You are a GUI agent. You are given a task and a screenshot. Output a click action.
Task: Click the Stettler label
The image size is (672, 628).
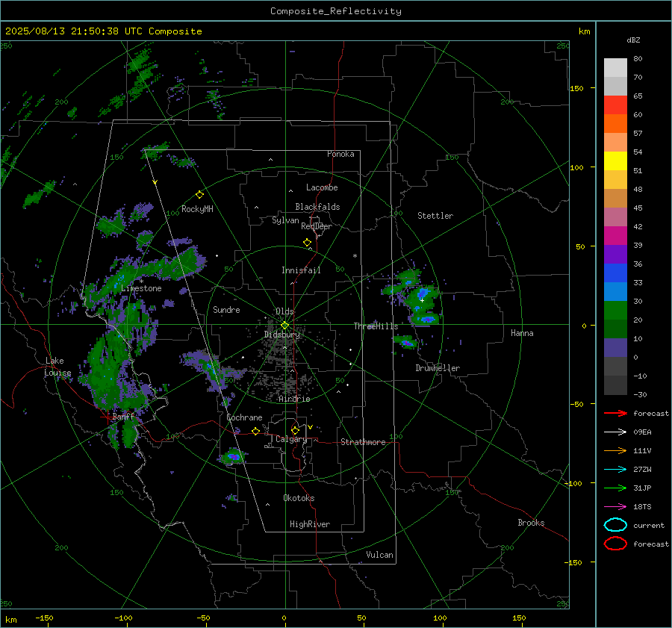coord(435,216)
